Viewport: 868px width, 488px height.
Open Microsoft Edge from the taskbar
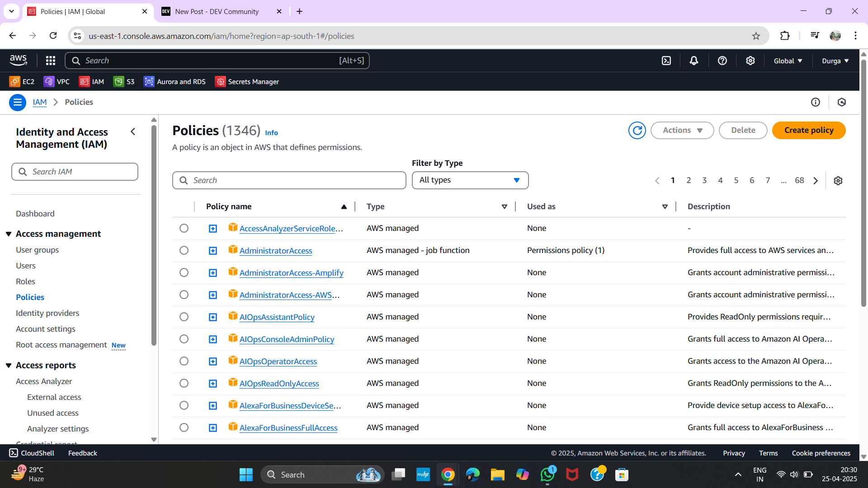tap(472, 475)
